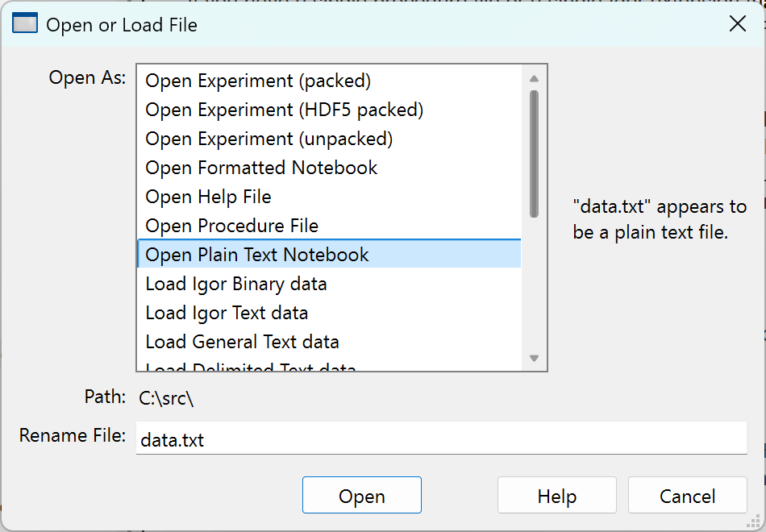Choose Load Igor Binary data option
This screenshot has width=766, height=532.
click(235, 284)
